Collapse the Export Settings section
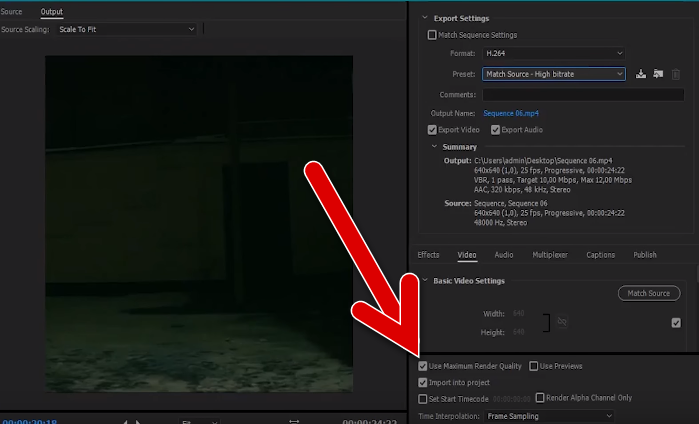Image resolution: width=699 pixels, height=424 pixels. (425, 18)
